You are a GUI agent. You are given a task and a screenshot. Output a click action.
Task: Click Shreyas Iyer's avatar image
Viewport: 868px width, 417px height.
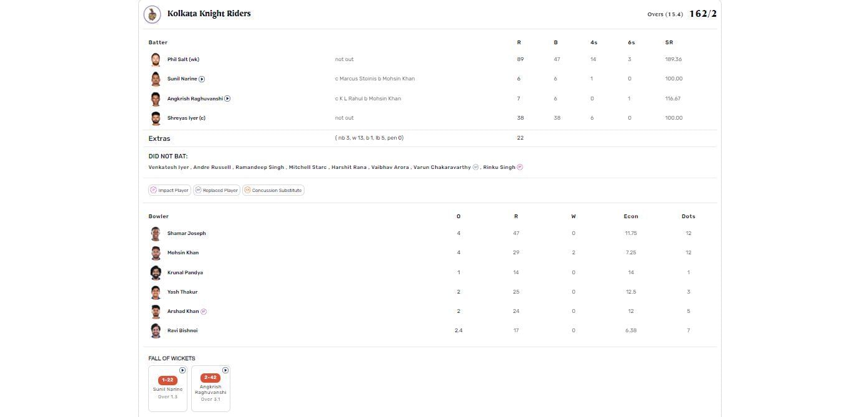click(x=156, y=118)
